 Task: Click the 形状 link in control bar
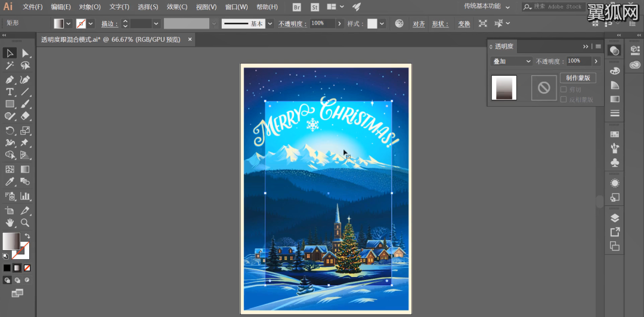point(441,24)
